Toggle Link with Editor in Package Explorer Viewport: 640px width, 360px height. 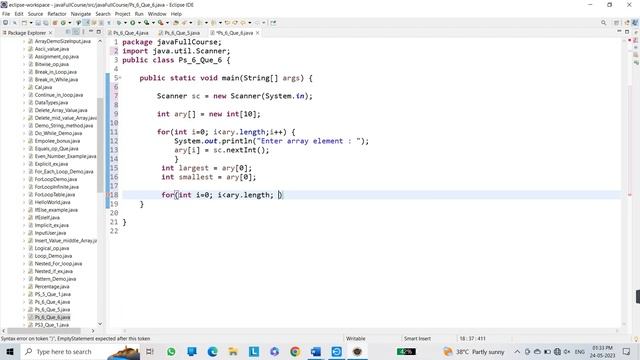pyautogui.click(x=76, y=32)
